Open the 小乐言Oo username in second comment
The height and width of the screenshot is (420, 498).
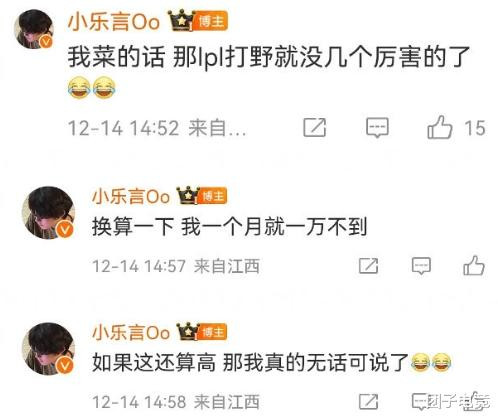tap(131, 196)
